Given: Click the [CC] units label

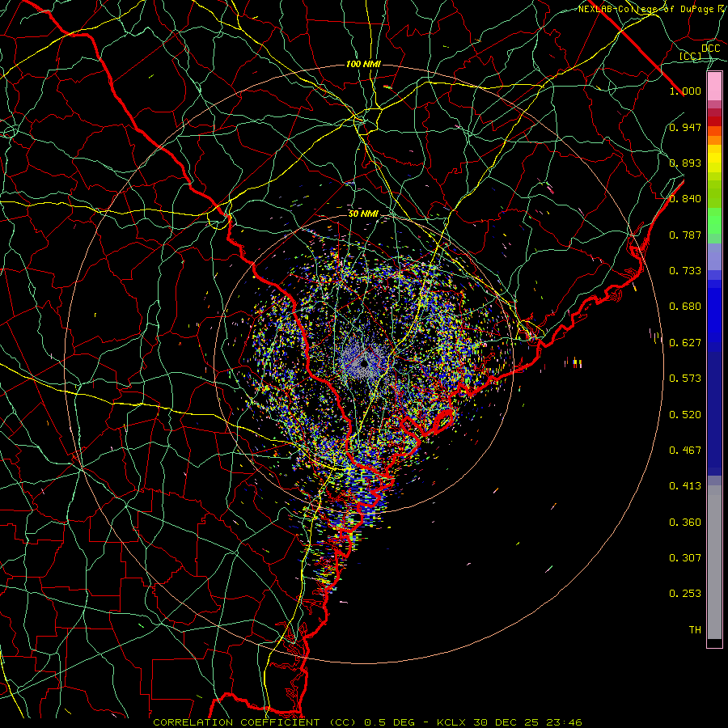Looking at the screenshot, I should click(x=691, y=56).
